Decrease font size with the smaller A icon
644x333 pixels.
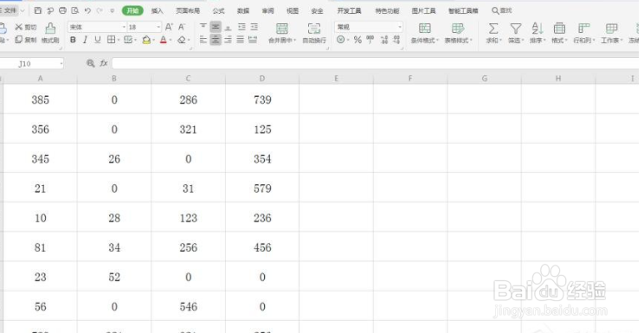point(182,27)
